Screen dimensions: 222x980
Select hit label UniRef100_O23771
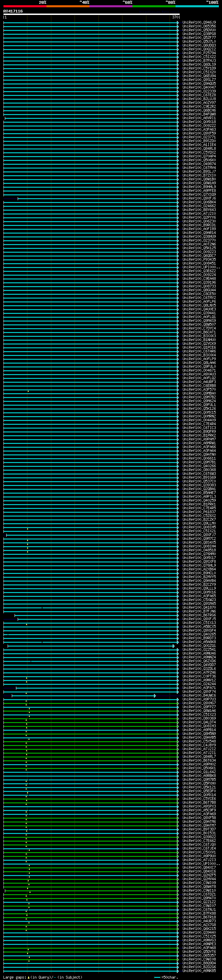(x=199, y=137)
